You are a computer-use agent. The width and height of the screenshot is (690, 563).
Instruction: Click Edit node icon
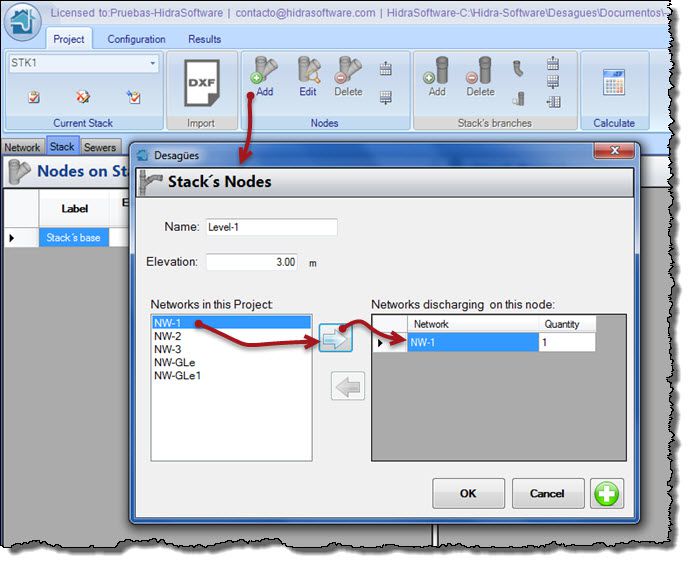tap(308, 77)
